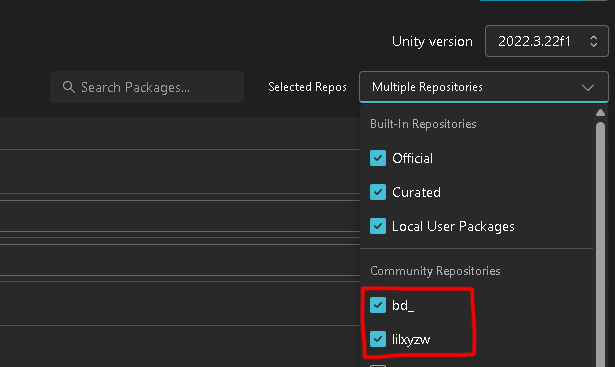
Task: Click the Multiple Repositories chevron arrow
Action: 588,87
